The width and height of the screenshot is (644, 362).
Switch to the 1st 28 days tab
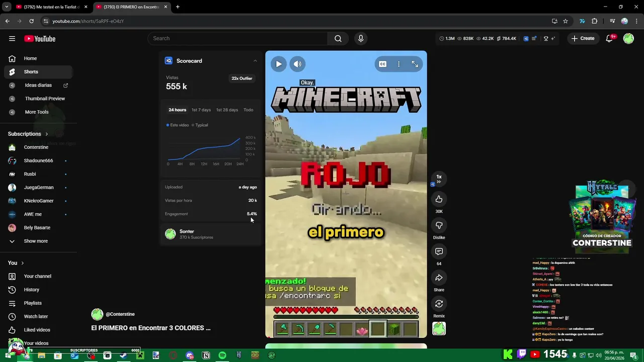coord(227,110)
